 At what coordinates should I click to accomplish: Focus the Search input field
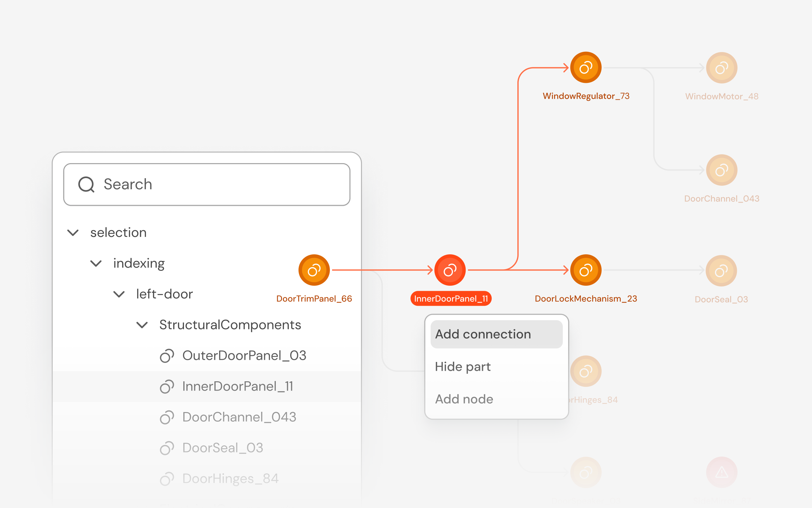coord(207,184)
